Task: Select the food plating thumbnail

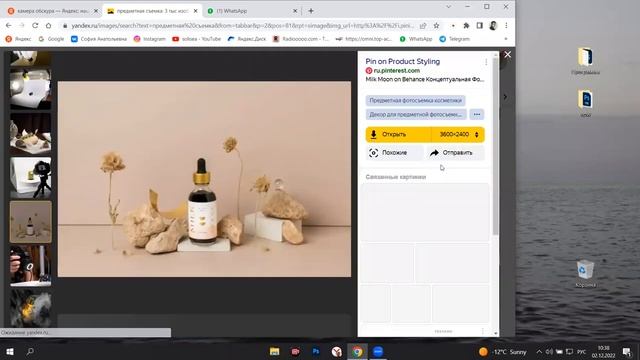Action: 31,134
